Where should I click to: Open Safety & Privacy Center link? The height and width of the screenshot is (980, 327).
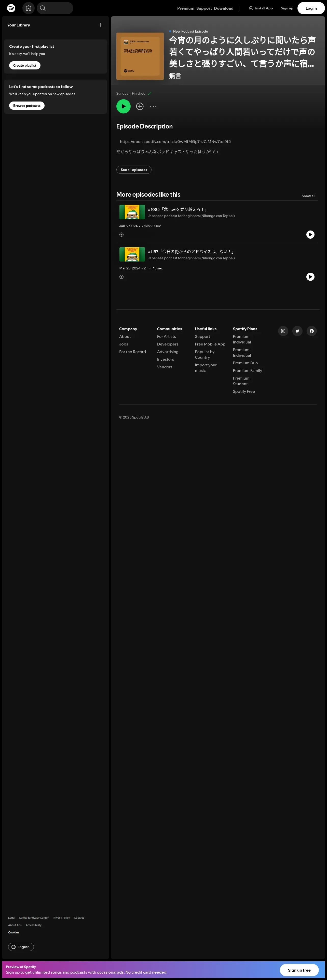(34, 918)
